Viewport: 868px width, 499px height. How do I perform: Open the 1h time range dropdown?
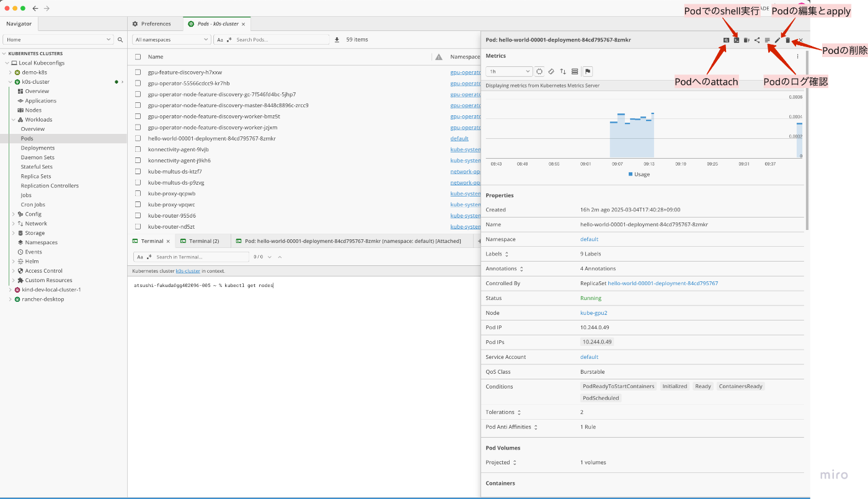pyautogui.click(x=509, y=71)
